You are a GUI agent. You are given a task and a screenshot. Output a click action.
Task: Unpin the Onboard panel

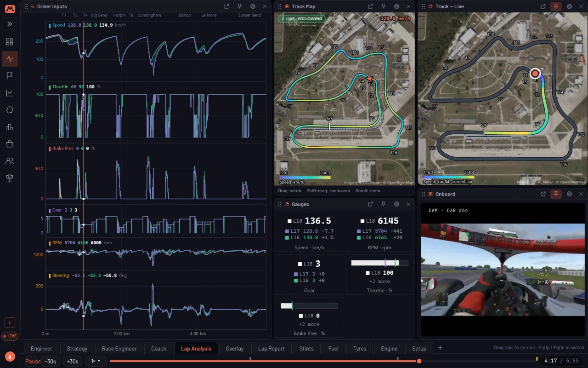(556, 194)
